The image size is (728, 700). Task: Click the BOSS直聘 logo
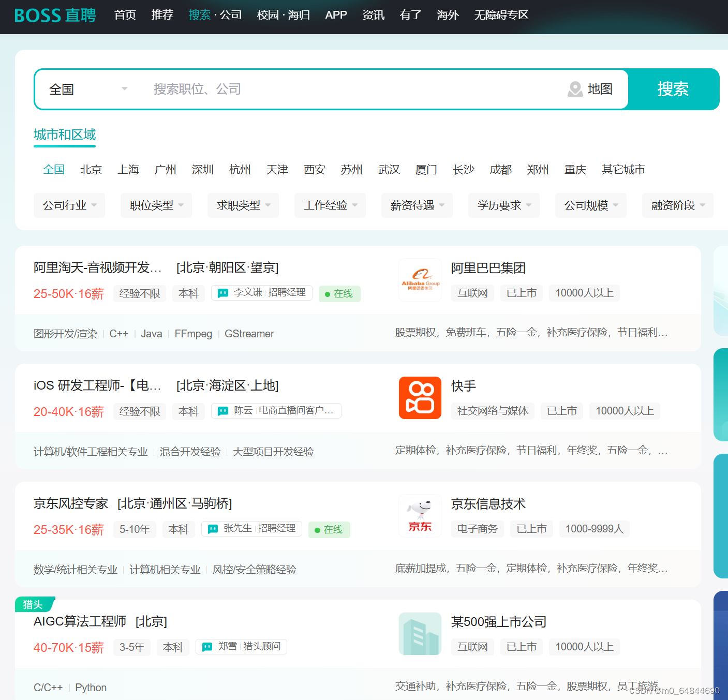pyautogui.click(x=55, y=15)
